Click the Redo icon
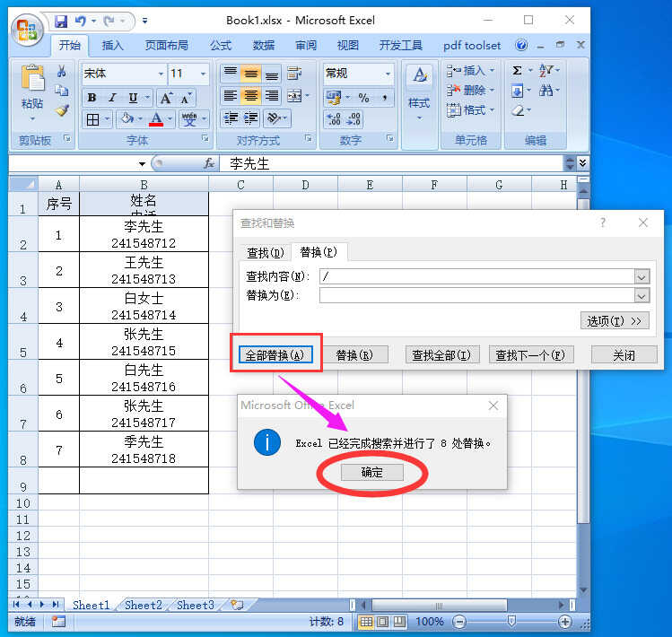Screen dimensions: 672x637 coord(109,21)
